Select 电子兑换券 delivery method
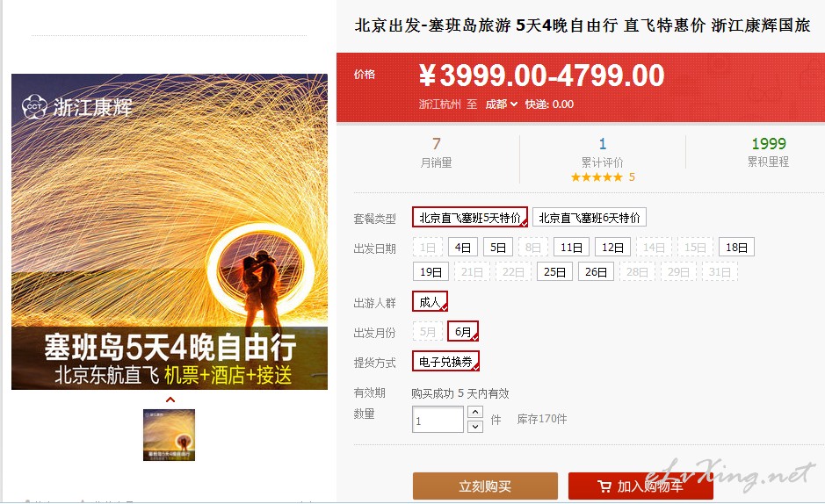The width and height of the screenshot is (825, 504). (445, 362)
